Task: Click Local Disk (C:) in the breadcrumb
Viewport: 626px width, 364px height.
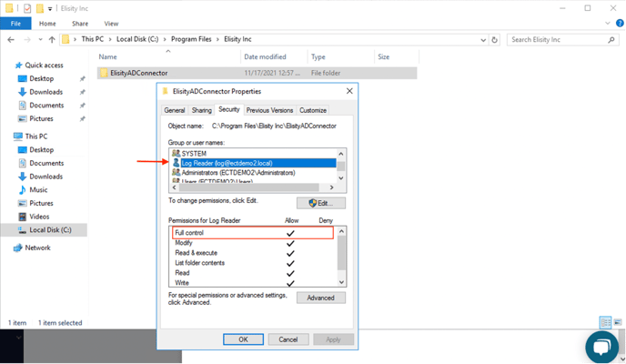Action: (137, 39)
